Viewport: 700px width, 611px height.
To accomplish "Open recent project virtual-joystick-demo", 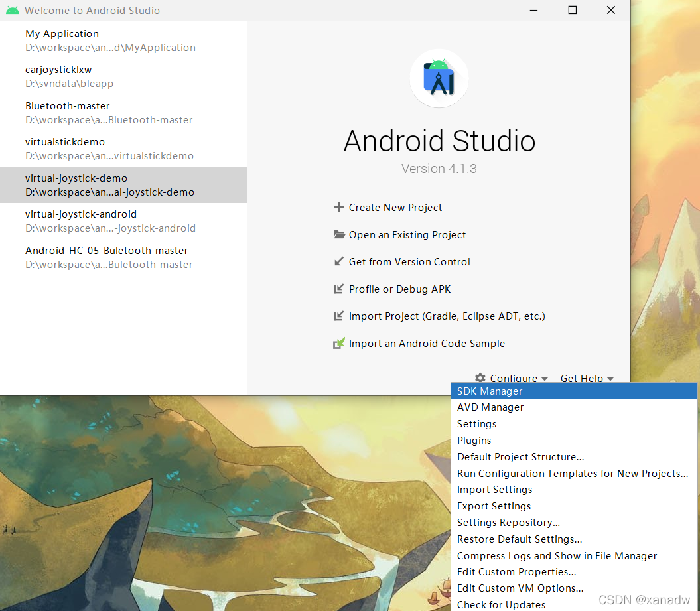I will click(x=123, y=185).
